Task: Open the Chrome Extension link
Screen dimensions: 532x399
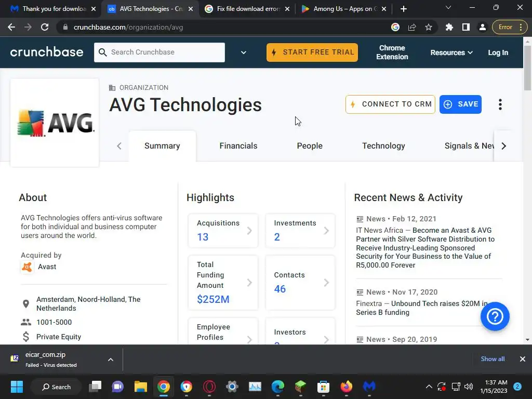Action: point(392,52)
